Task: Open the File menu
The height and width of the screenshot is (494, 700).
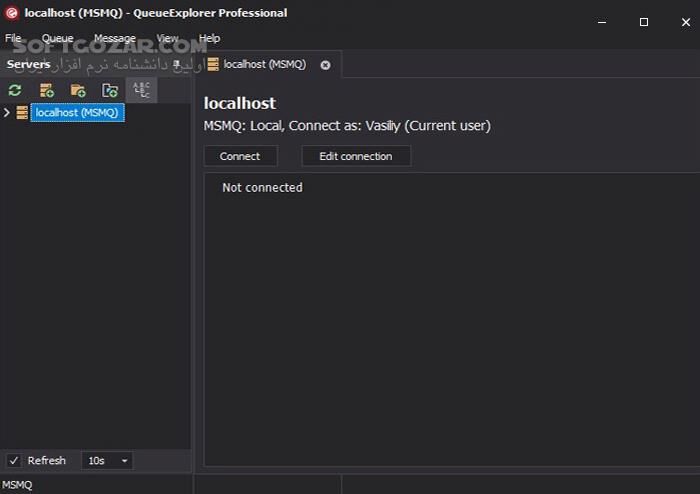Action: [x=13, y=38]
